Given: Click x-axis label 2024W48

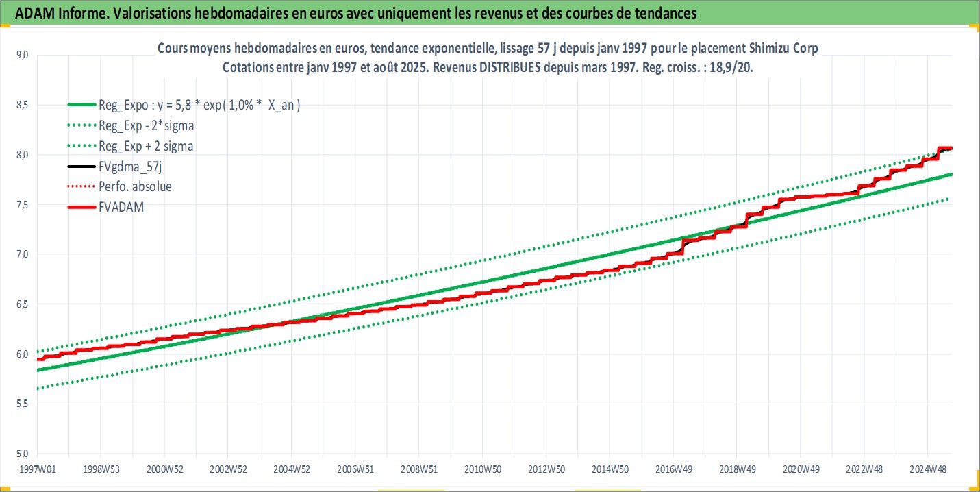Looking at the screenshot, I should point(927,469).
